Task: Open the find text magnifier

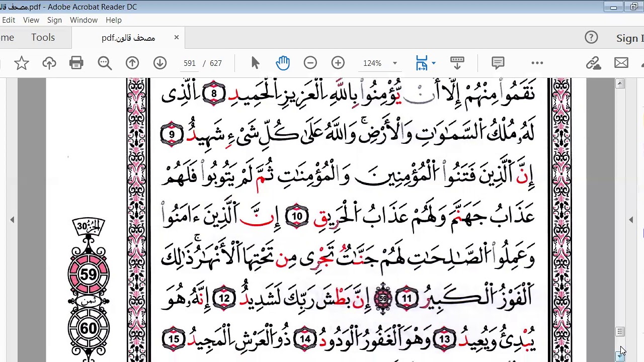Action: tap(105, 63)
